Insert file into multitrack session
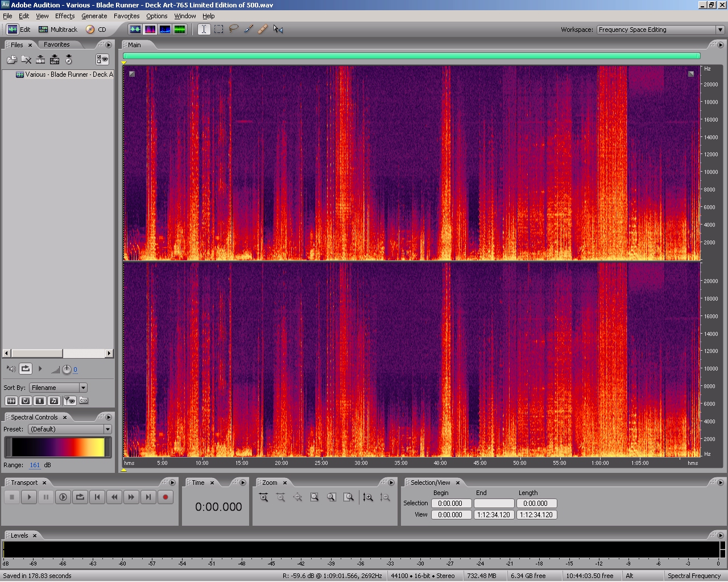The height and width of the screenshot is (582, 728). click(x=55, y=59)
